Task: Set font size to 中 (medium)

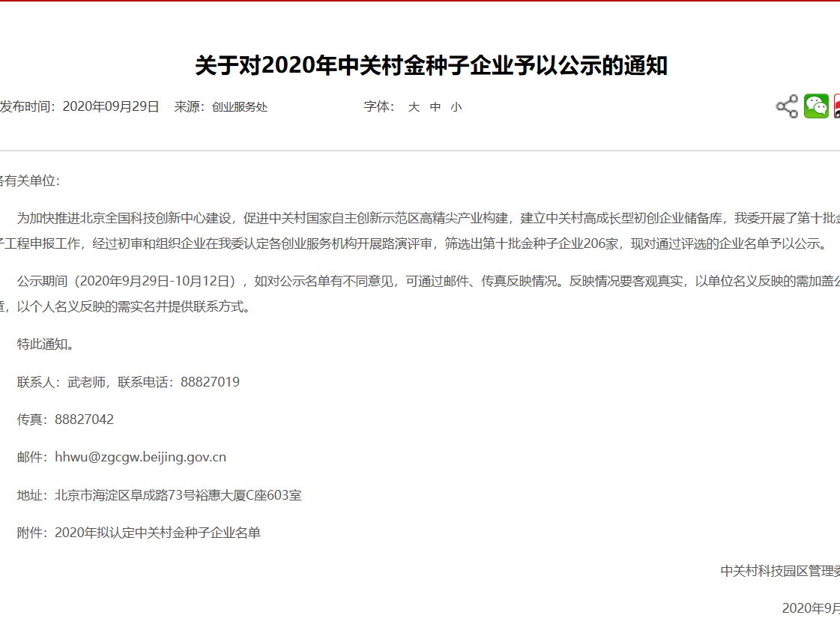Action: (x=435, y=107)
